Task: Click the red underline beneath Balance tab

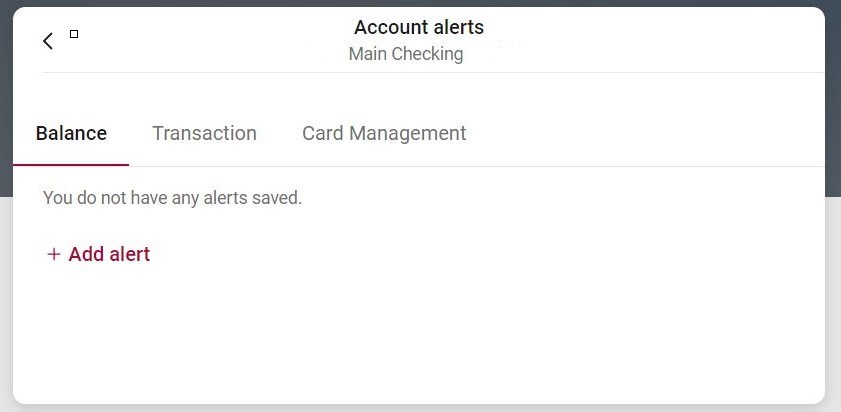Action: pos(71,164)
